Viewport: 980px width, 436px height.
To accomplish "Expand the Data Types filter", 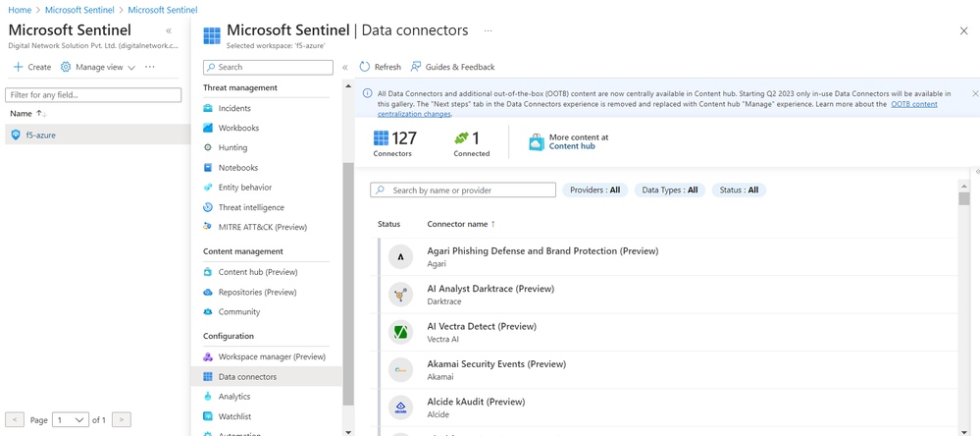I will [670, 190].
